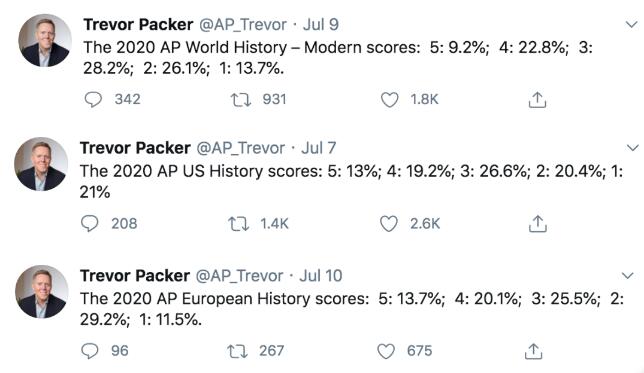Like the AP World History scores tweet
The height and width of the screenshot is (373, 644).
tap(389, 100)
